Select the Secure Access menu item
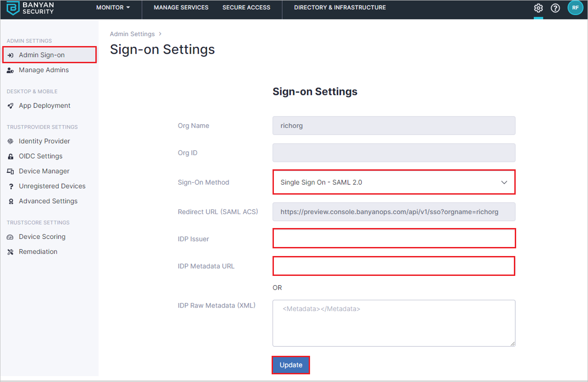 click(246, 7)
